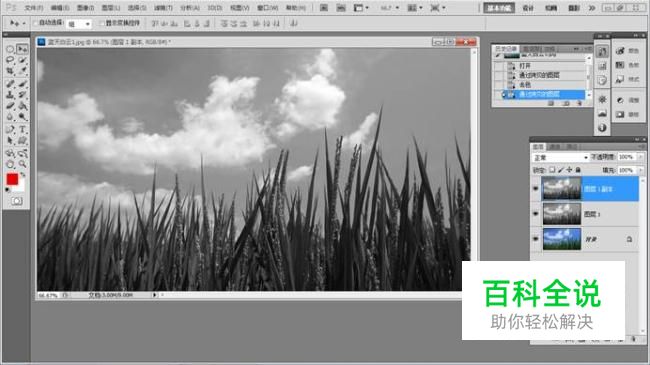Select the 3D Camera tool

tap(22, 153)
